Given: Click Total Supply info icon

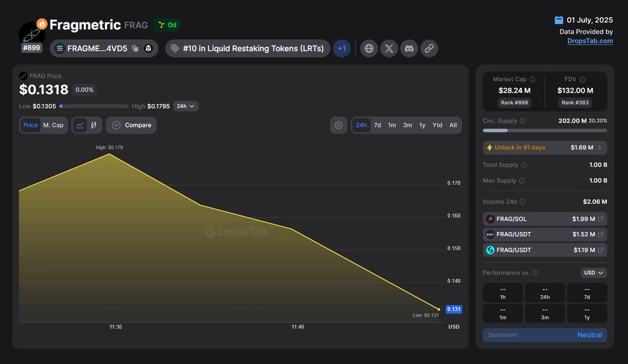Looking at the screenshot, I should [524, 165].
